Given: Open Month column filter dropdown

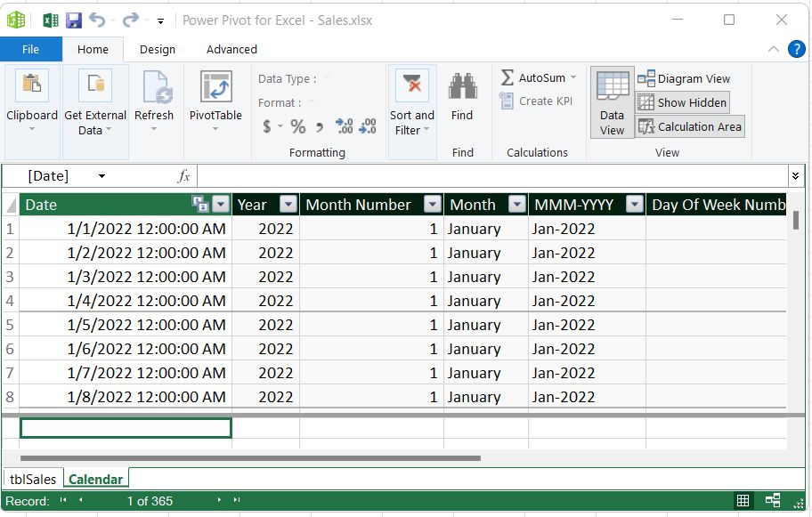Looking at the screenshot, I should coord(516,205).
